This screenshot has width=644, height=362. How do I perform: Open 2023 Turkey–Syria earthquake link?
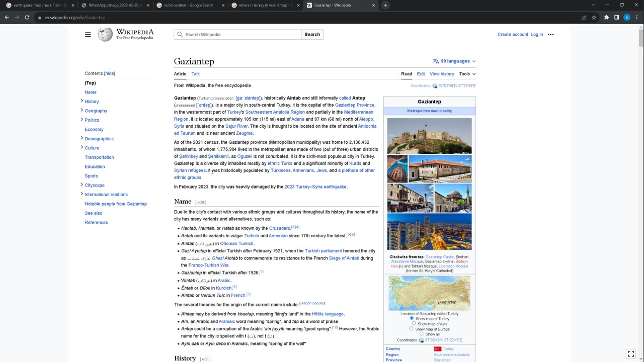[x=315, y=187]
